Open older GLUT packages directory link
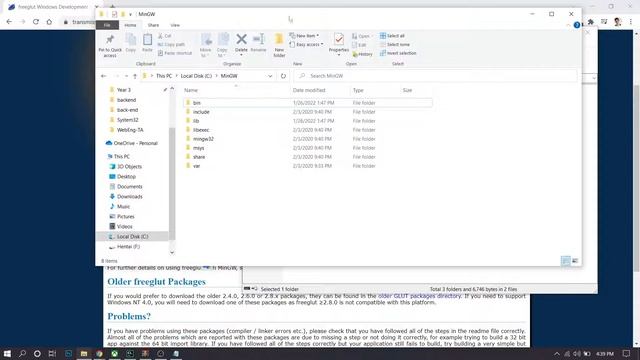640x360 pixels. [419, 296]
